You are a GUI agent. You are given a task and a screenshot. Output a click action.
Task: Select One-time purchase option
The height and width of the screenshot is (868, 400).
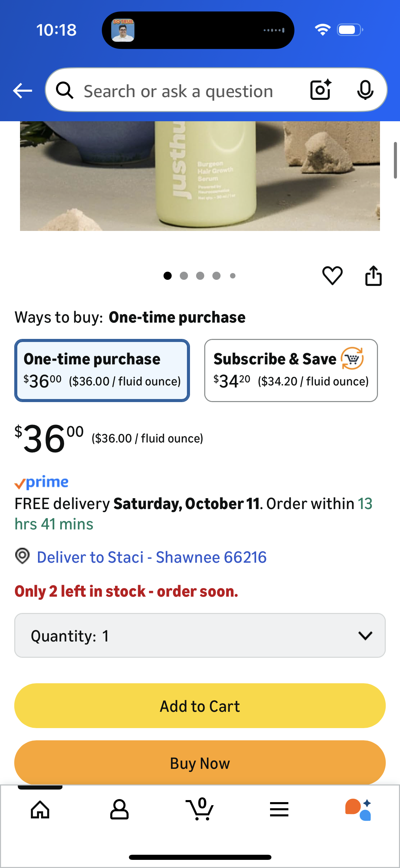click(x=102, y=370)
